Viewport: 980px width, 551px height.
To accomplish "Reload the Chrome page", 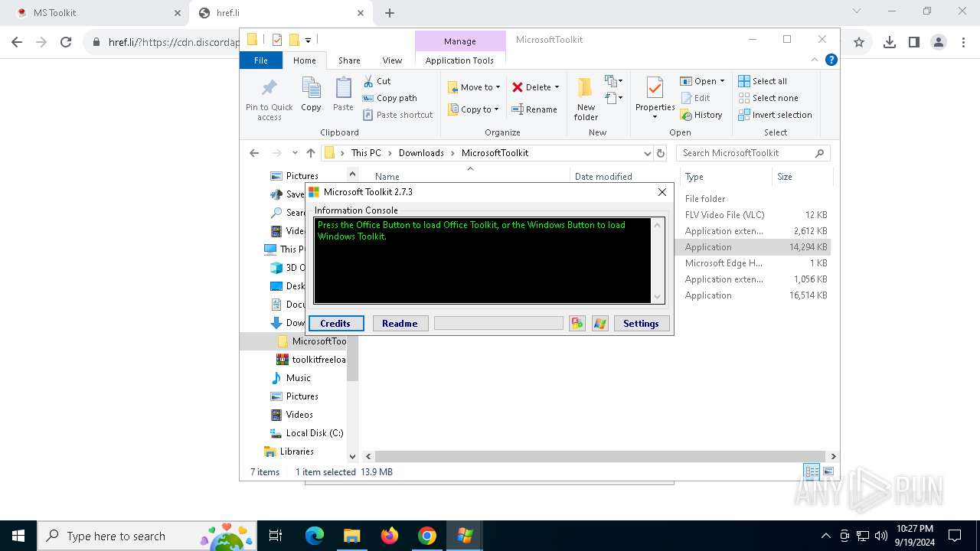I will (66, 43).
